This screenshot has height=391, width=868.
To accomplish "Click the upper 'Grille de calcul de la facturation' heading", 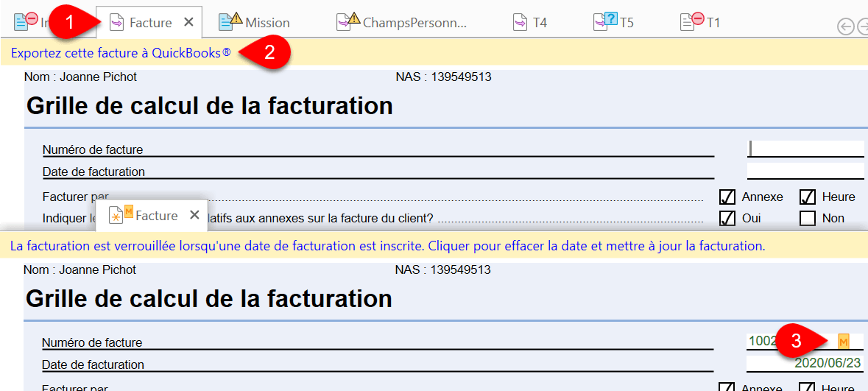I will pos(209,106).
